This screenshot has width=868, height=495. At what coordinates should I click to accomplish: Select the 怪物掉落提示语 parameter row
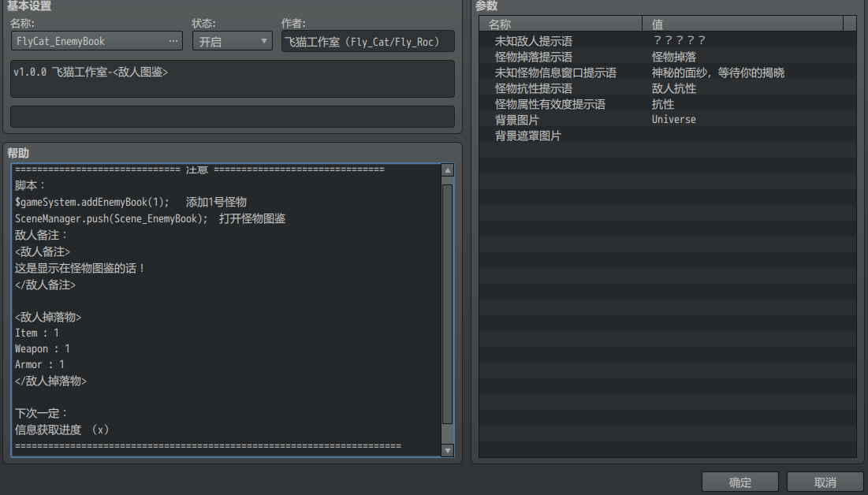tap(667, 57)
